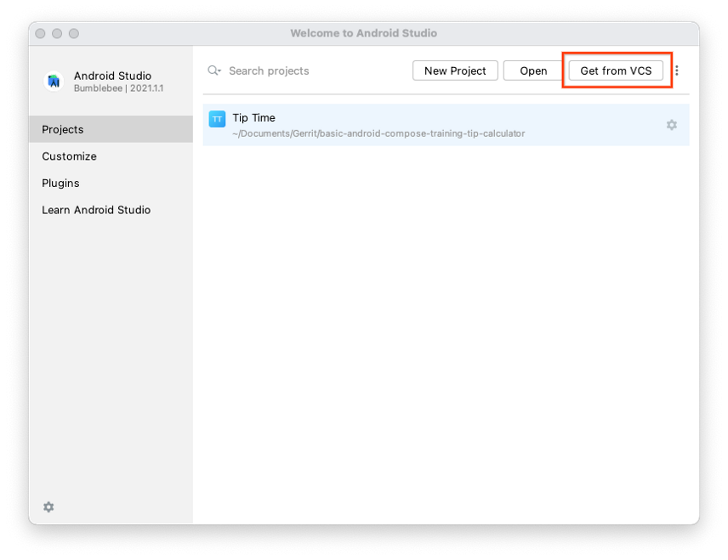Select the Projects section in sidebar

[x=61, y=129]
